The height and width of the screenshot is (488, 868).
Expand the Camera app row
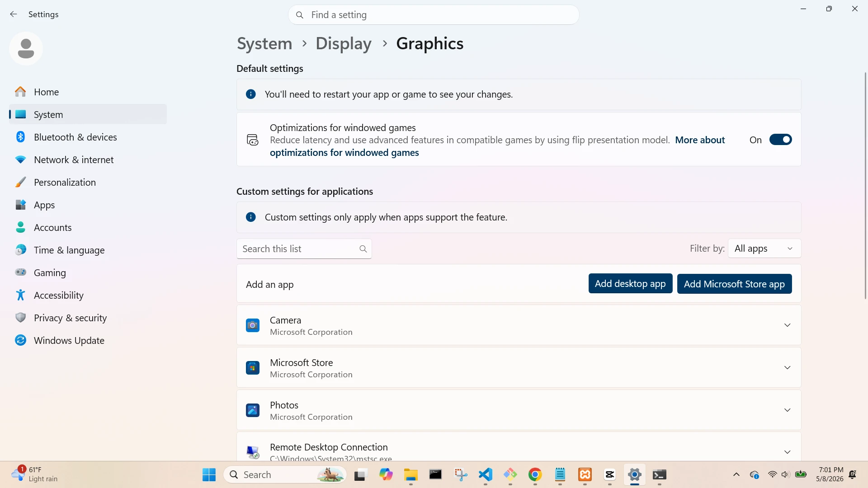[787, 325]
